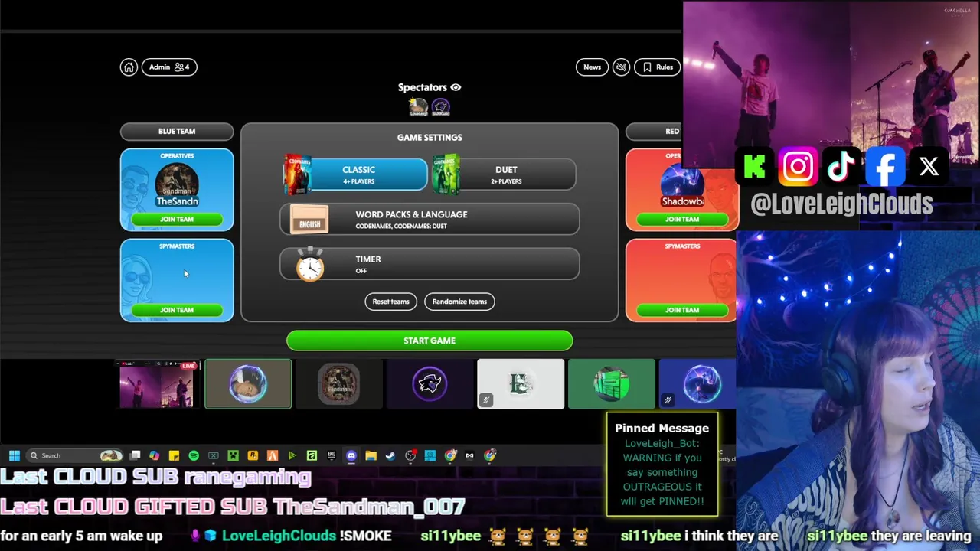Viewport: 980px width, 551px height.
Task: Open Steam from the taskbar
Action: point(390,455)
